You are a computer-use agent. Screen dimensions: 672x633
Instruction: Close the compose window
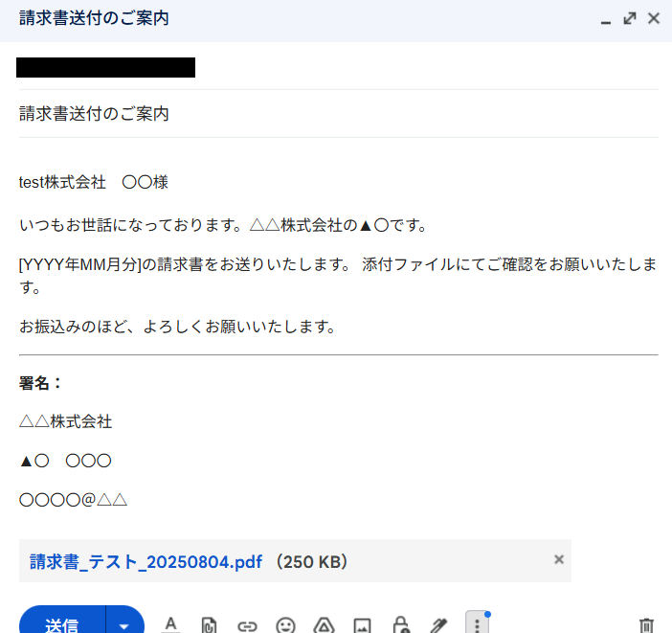654,18
